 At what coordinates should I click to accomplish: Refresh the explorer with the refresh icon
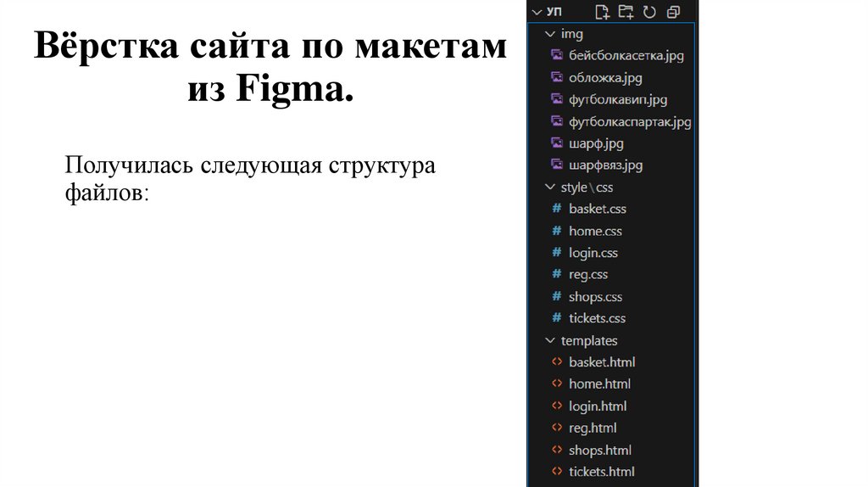pos(649,12)
